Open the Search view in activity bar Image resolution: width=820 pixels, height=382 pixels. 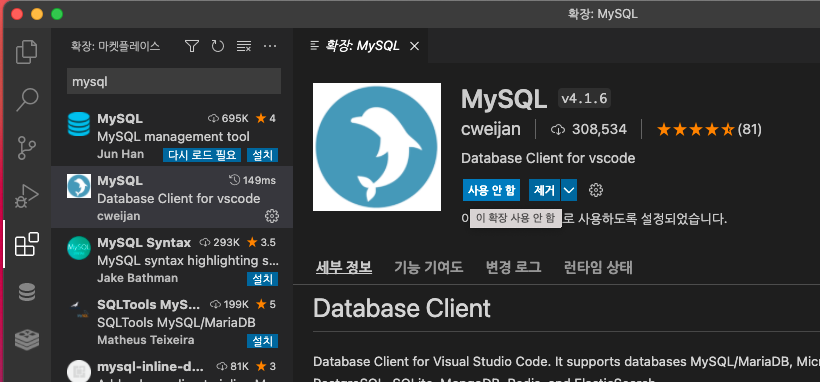pyautogui.click(x=27, y=99)
